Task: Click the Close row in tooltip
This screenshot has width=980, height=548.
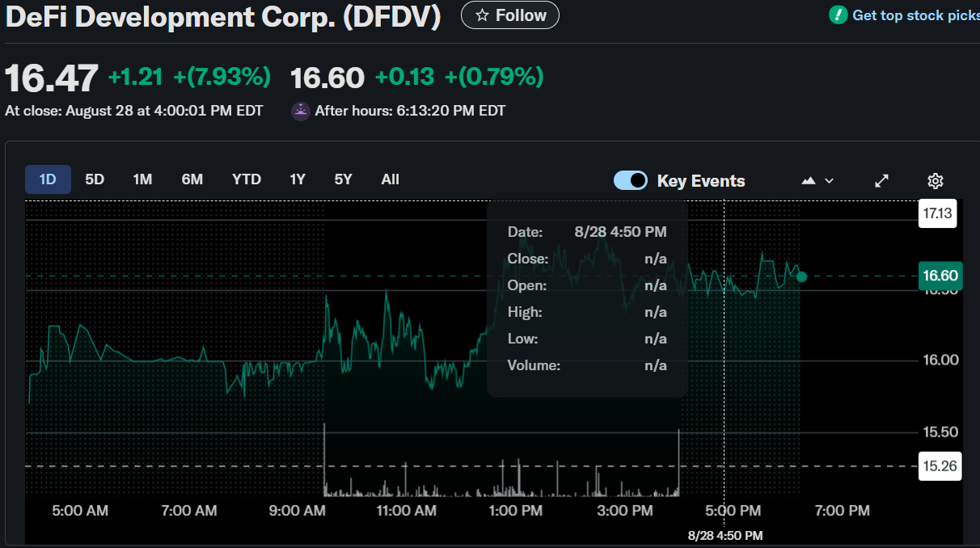Action: [x=587, y=259]
